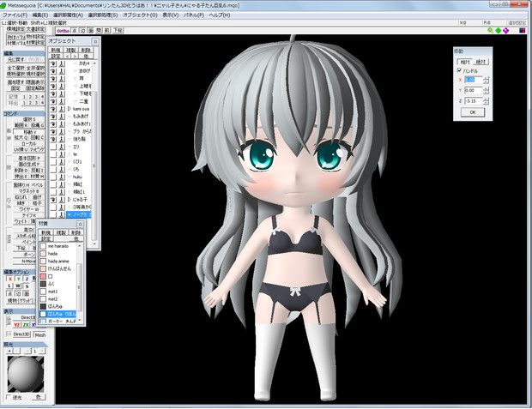Show the te object via visibility box
Viewport: 532px width, 409px height.
(53, 154)
